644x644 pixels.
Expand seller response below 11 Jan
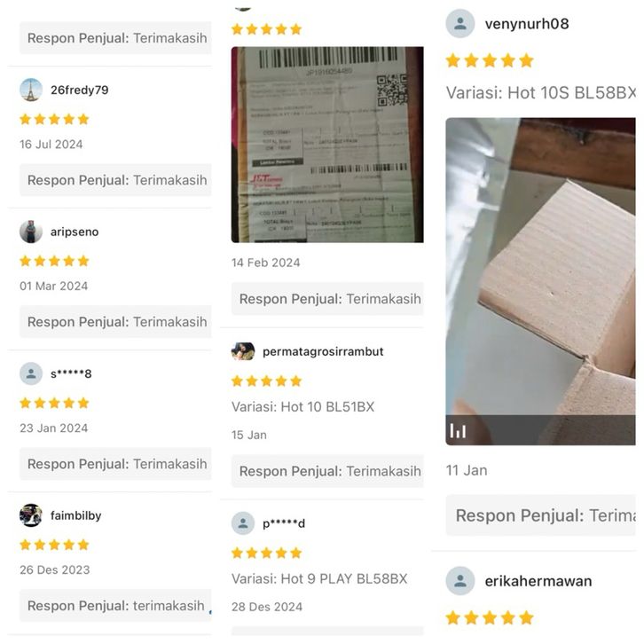coord(540,515)
